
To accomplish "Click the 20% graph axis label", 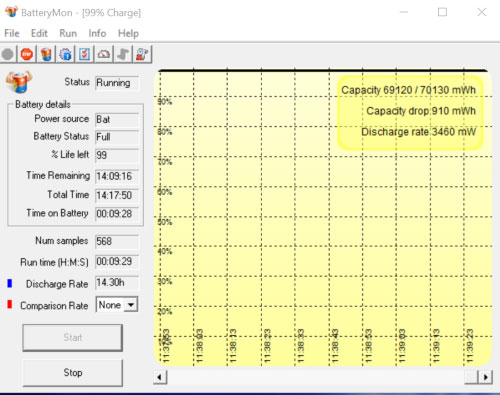I will pyautogui.click(x=165, y=312).
